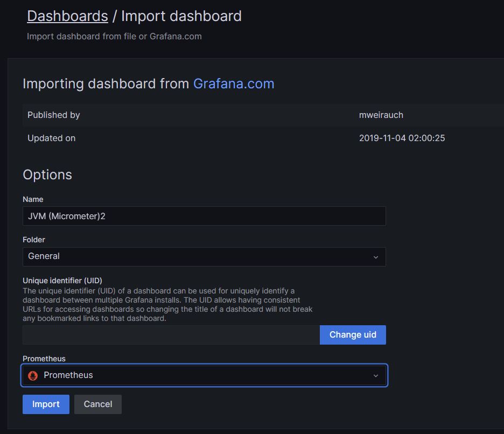
Task: Click the UID description paragraph text
Action: point(167,304)
